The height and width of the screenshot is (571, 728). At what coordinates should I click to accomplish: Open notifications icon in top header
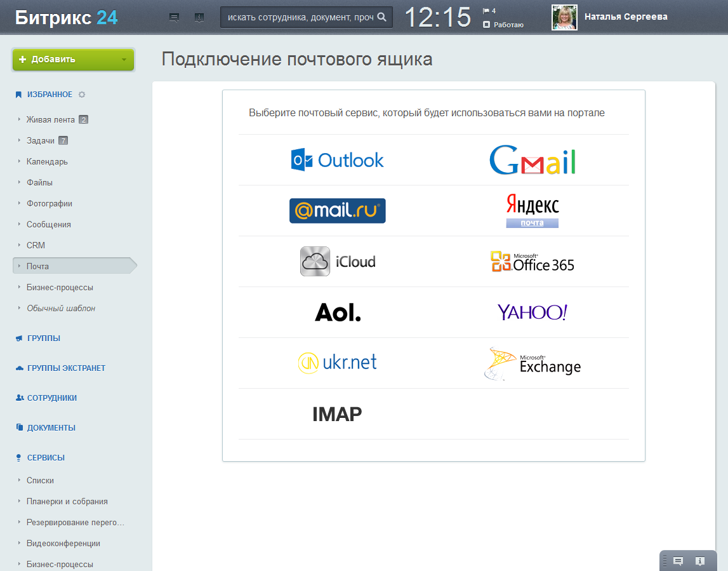click(199, 18)
